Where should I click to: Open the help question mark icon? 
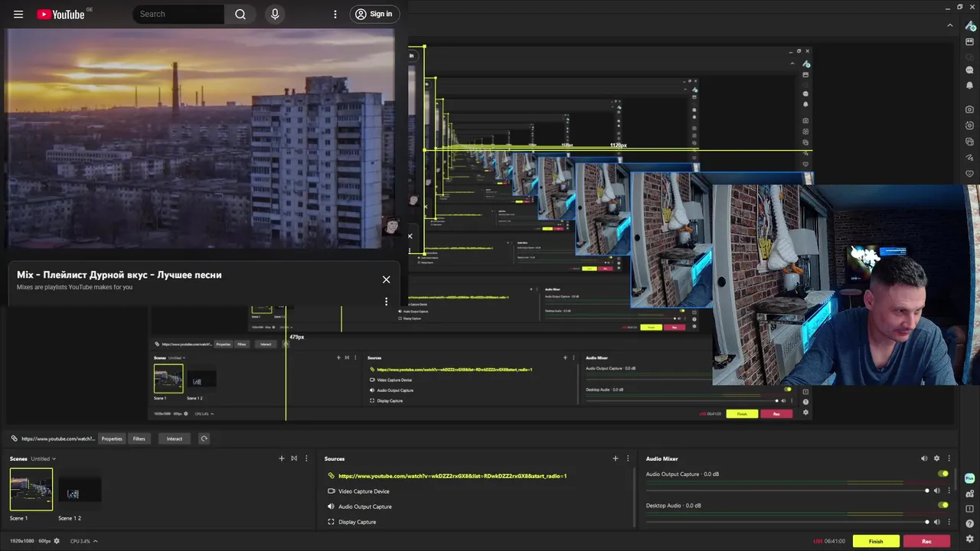(970, 524)
